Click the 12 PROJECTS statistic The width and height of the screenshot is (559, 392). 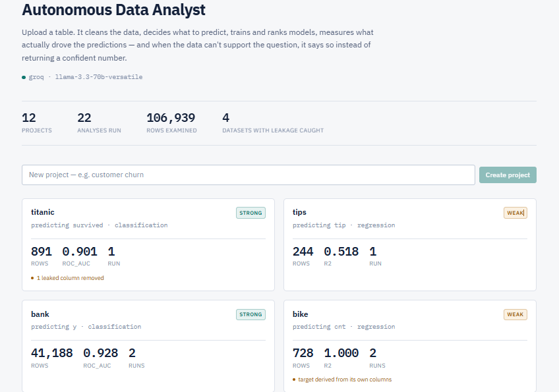[x=36, y=123]
